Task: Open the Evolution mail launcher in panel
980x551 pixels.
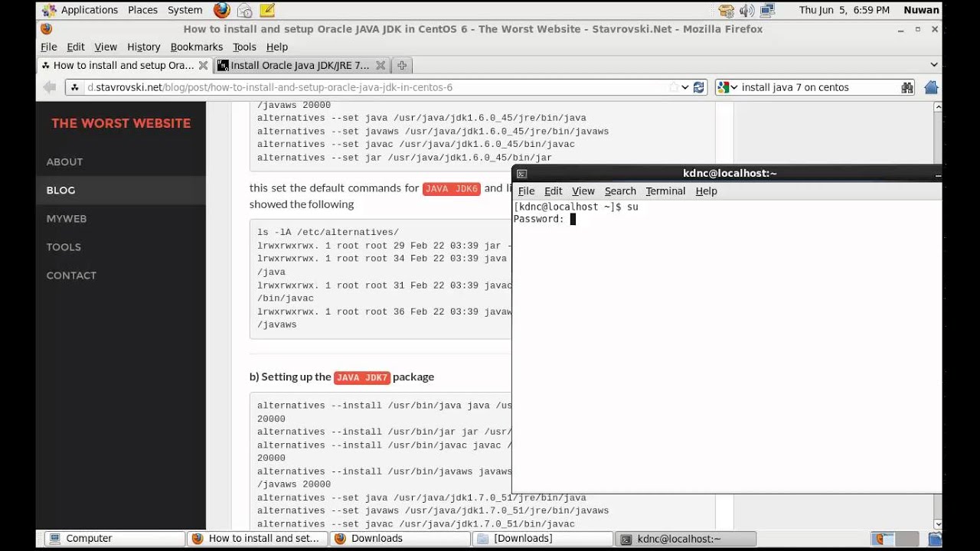Action: 245,10
